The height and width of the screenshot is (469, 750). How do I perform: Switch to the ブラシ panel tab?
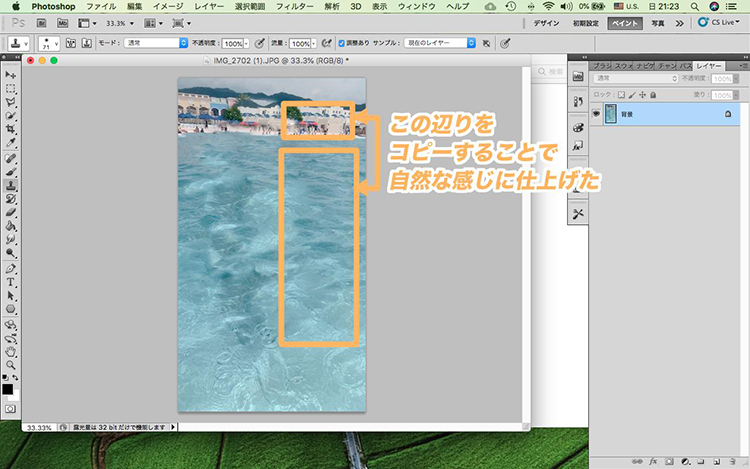(602, 66)
